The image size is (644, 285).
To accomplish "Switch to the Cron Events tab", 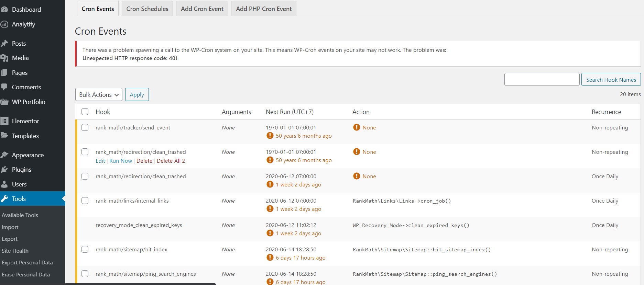I will 98,9.
